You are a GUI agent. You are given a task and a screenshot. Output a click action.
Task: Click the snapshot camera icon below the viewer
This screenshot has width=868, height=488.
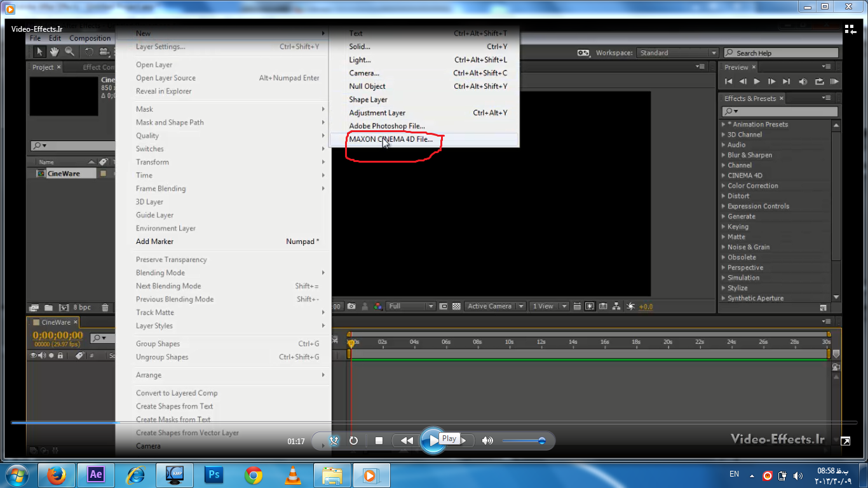pos(351,306)
